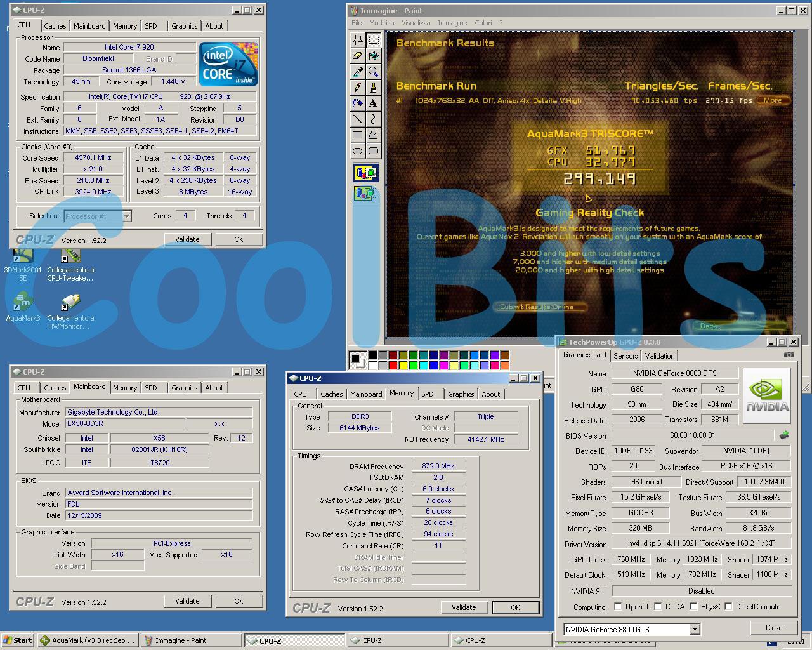Click Validate in the CPU-Z memory window
Image resolution: width=812 pixels, height=650 pixels.
[x=464, y=607]
